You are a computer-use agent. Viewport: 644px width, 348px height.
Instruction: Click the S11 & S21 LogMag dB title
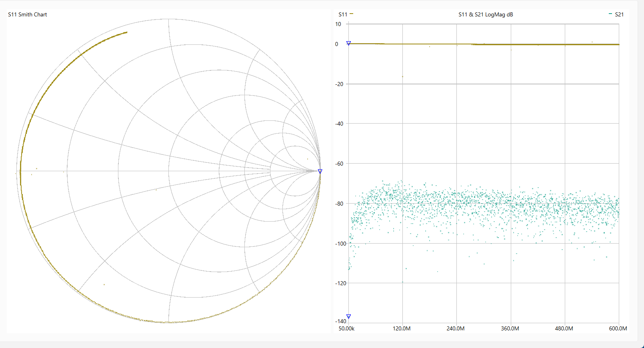(x=486, y=14)
